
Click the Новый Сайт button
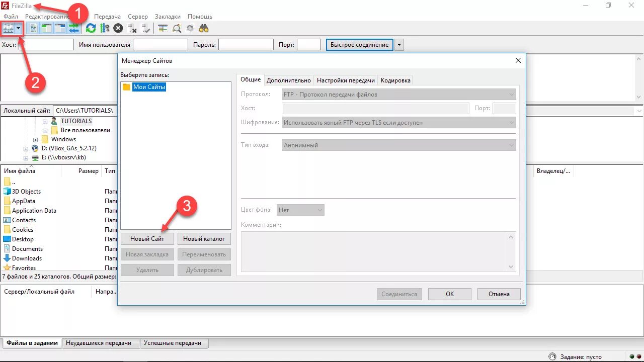[x=147, y=239]
